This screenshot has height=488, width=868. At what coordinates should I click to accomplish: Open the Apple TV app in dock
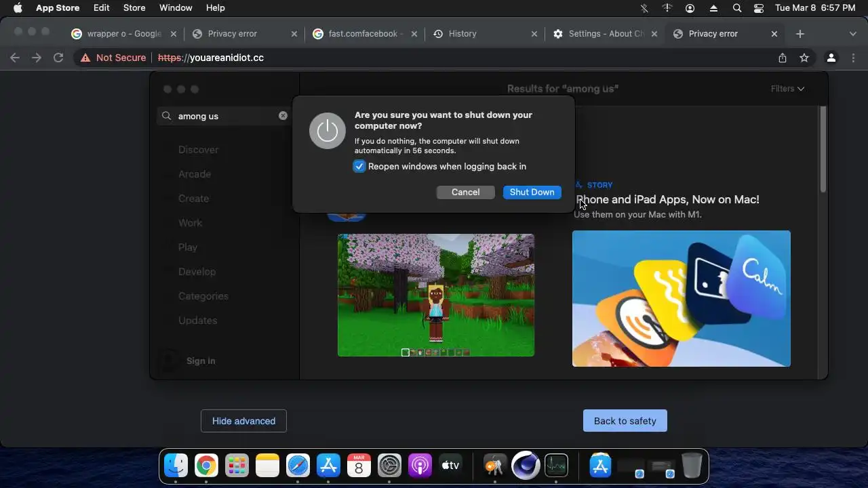point(451,466)
